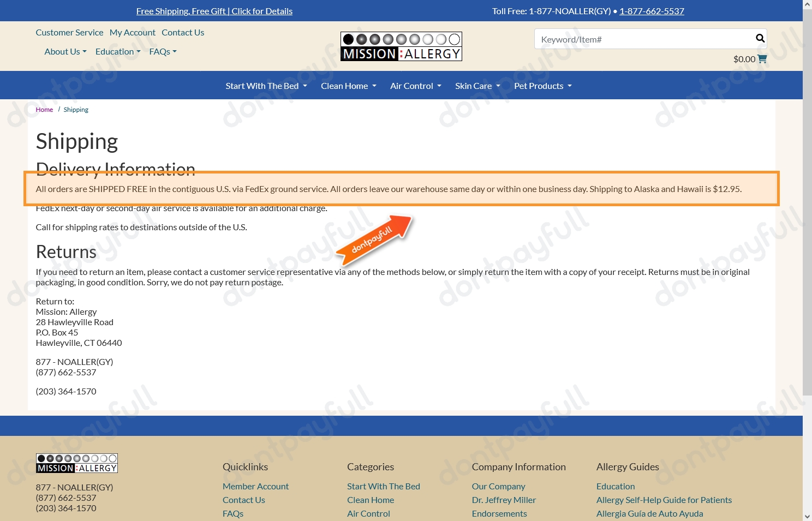Click the Mission Allergy header logo
The image size is (812, 521).
coord(401,46)
